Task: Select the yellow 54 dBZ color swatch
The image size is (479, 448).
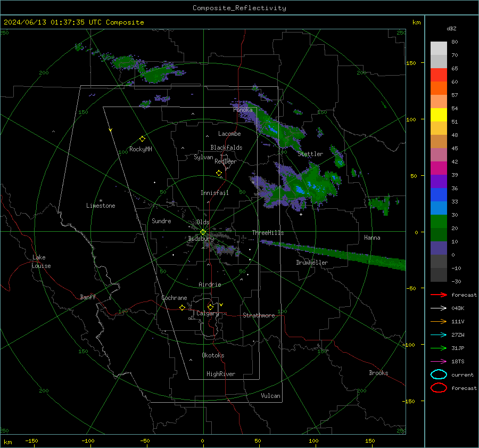Action: click(439, 115)
